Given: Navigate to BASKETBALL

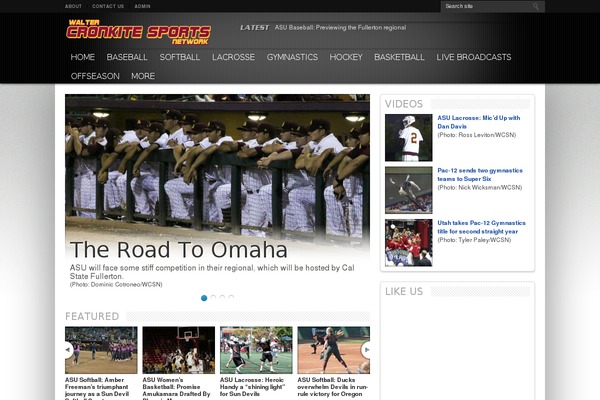Looking at the screenshot, I should click(x=399, y=57).
